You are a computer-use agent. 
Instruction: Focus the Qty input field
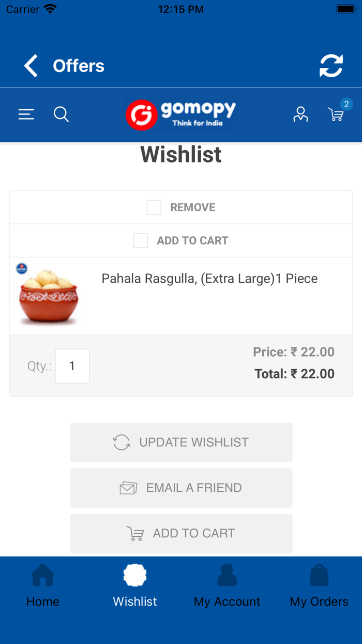pyautogui.click(x=72, y=366)
